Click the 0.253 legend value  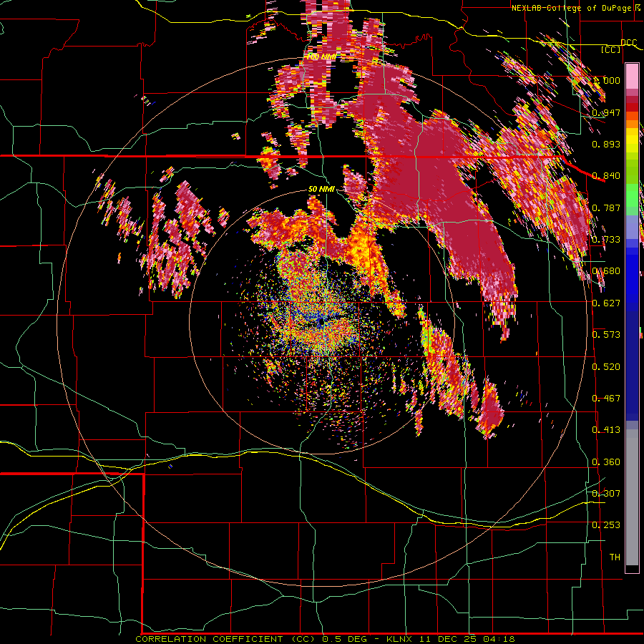[x=606, y=525]
